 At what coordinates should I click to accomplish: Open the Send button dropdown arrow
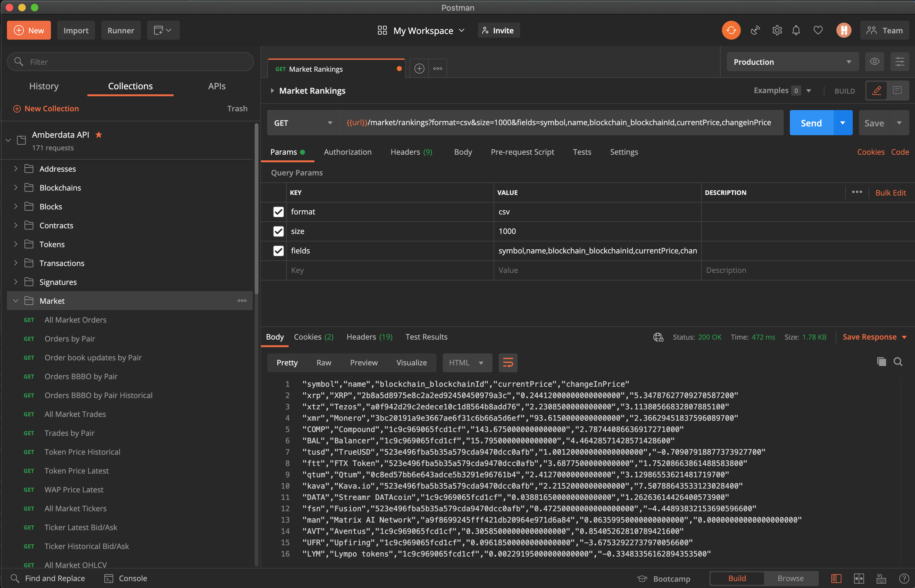[x=842, y=123]
